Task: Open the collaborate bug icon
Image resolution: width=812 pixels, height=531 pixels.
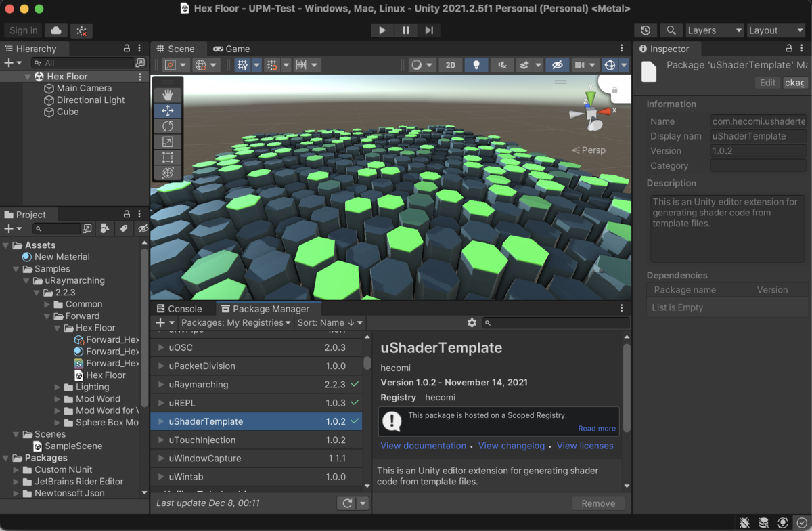Action: 81,30
